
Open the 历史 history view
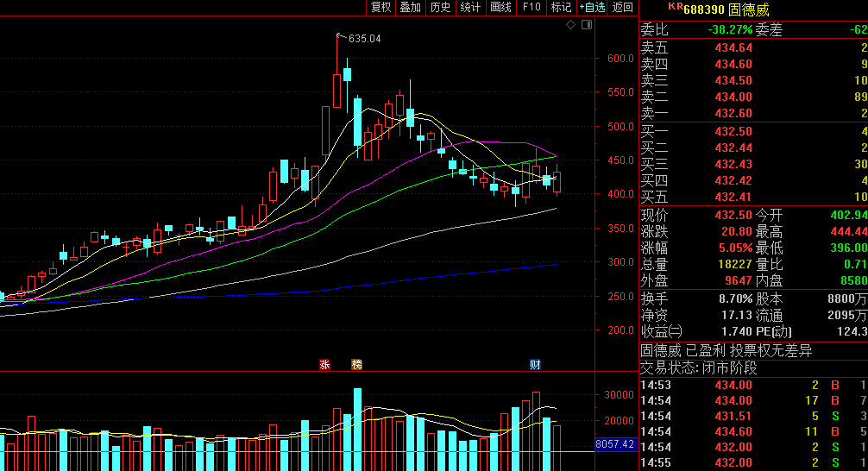tap(440, 8)
